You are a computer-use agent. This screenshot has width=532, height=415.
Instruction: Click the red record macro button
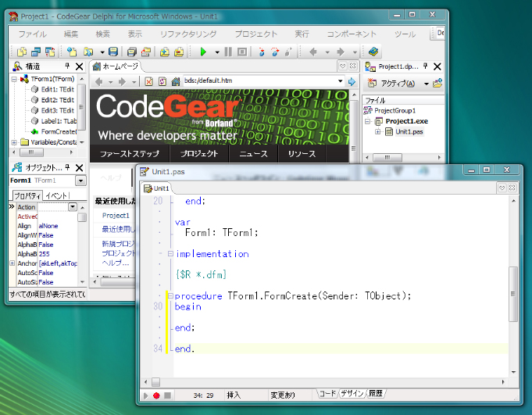tap(156, 395)
